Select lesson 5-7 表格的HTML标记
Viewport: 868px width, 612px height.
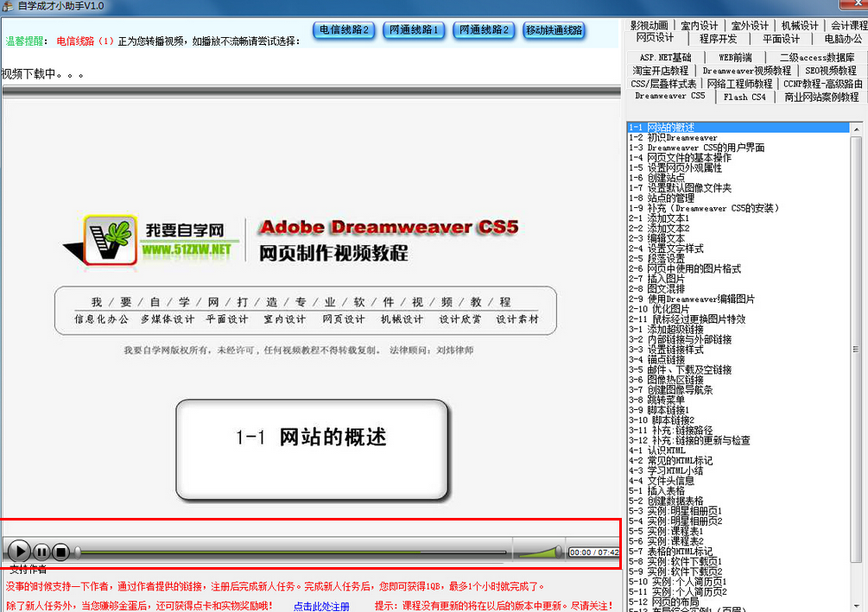click(x=738, y=551)
